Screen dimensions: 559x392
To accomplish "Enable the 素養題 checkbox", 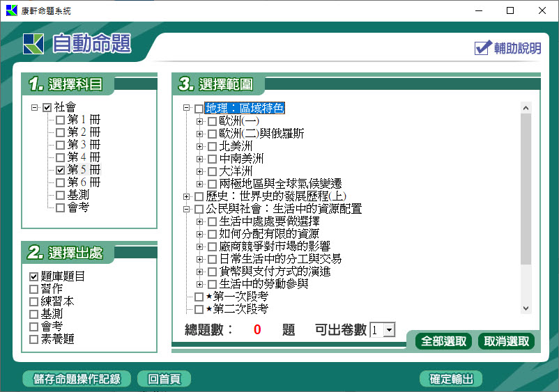I will pos(34,340).
